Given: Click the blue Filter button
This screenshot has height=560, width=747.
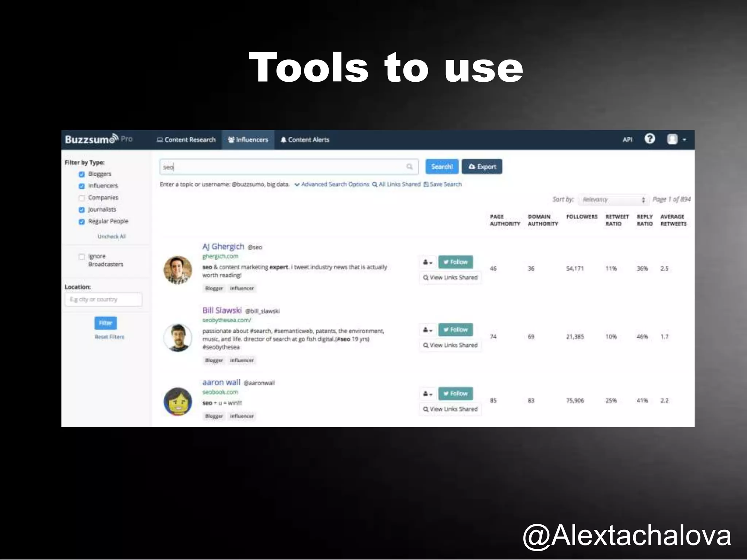Looking at the screenshot, I should [x=105, y=323].
